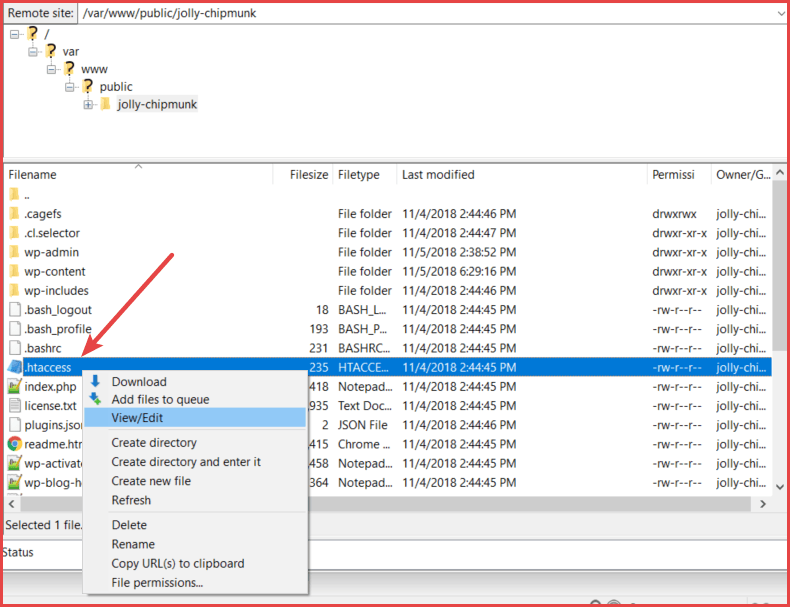
Task: Select the wp-content folder name
Action: [55, 272]
